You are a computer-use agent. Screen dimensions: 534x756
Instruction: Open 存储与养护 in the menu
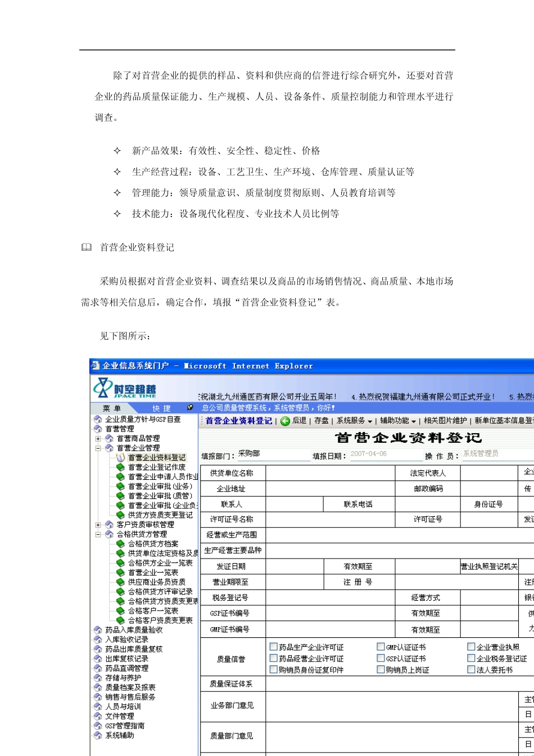pos(123,677)
